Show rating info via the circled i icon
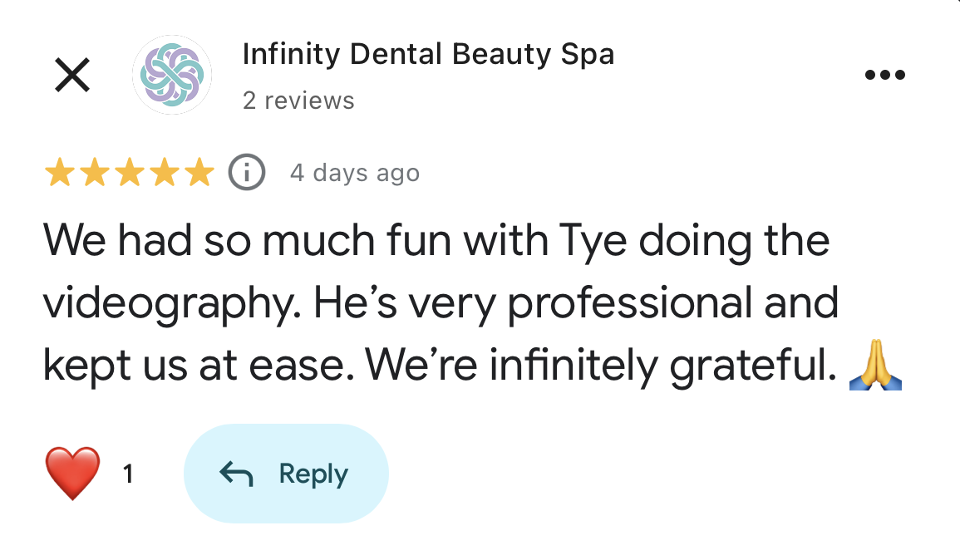The width and height of the screenshot is (960, 560). click(247, 173)
